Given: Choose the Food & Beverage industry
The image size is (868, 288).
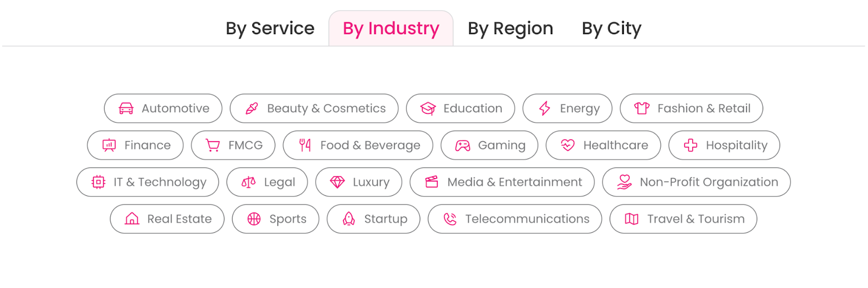Looking at the screenshot, I should pyautogui.click(x=358, y=145).
